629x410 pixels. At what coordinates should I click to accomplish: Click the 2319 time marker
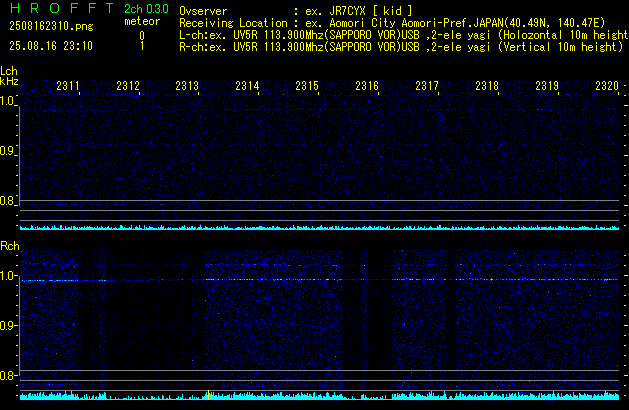[547, 86]
